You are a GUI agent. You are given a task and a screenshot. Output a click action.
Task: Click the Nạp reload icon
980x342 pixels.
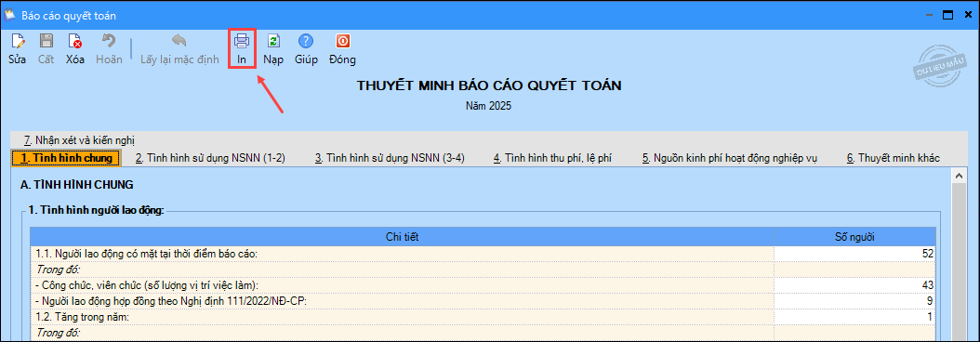coord(273,43)
